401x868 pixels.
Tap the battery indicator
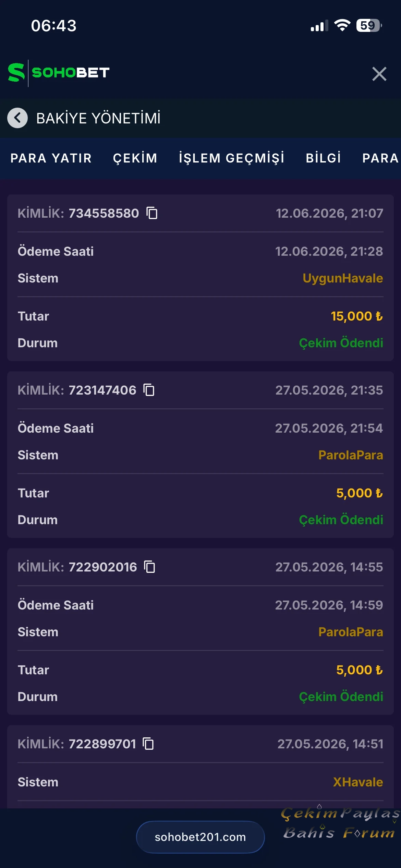tap(369, 25)
